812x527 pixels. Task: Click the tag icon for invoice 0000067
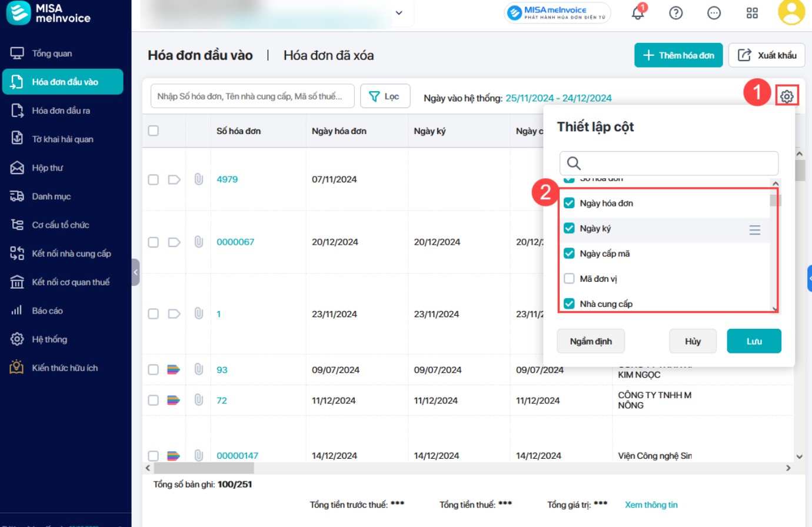pos(174,242)
